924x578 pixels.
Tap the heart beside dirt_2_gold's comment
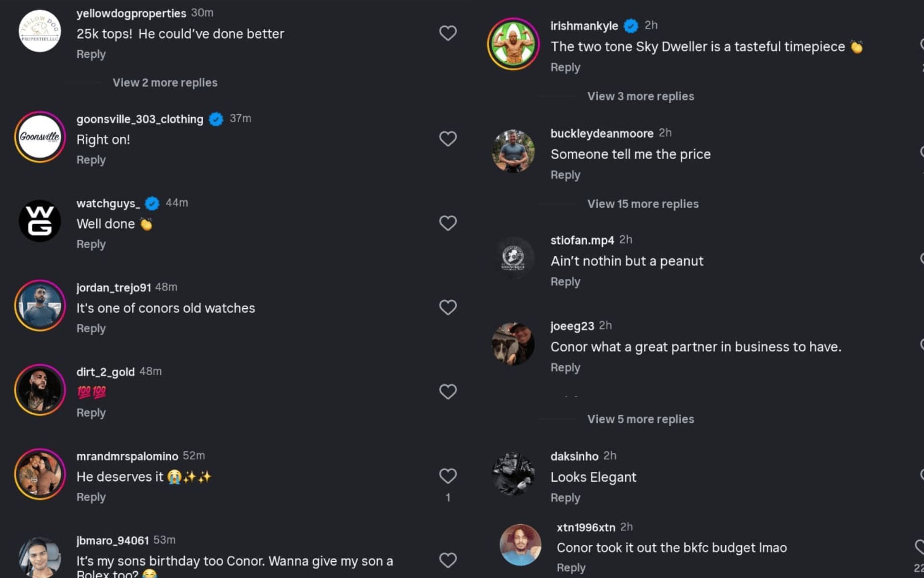(448, 392)
